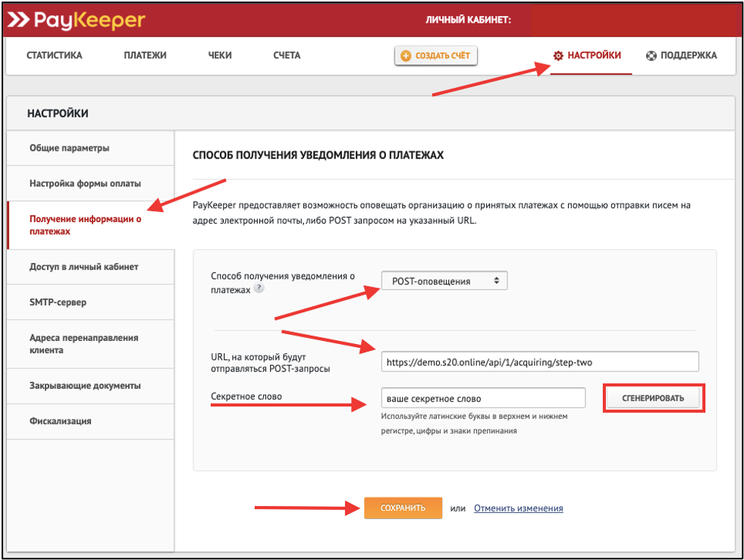Click the gear icon beside НАСТРОЙКИ
The width and height of the screenshot is (744, 560).
(x=558, y=55)
